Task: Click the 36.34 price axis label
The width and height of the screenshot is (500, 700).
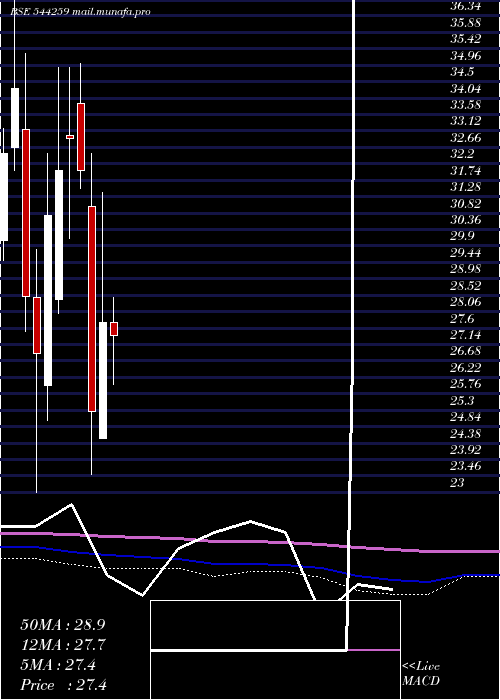Action: click(x=466, y=6)
